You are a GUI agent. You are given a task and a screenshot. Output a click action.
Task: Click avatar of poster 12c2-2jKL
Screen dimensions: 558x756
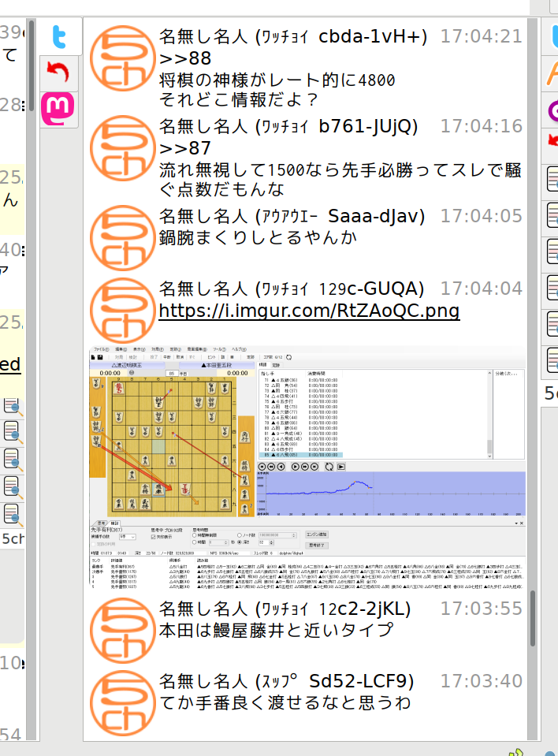click(121, 632)
